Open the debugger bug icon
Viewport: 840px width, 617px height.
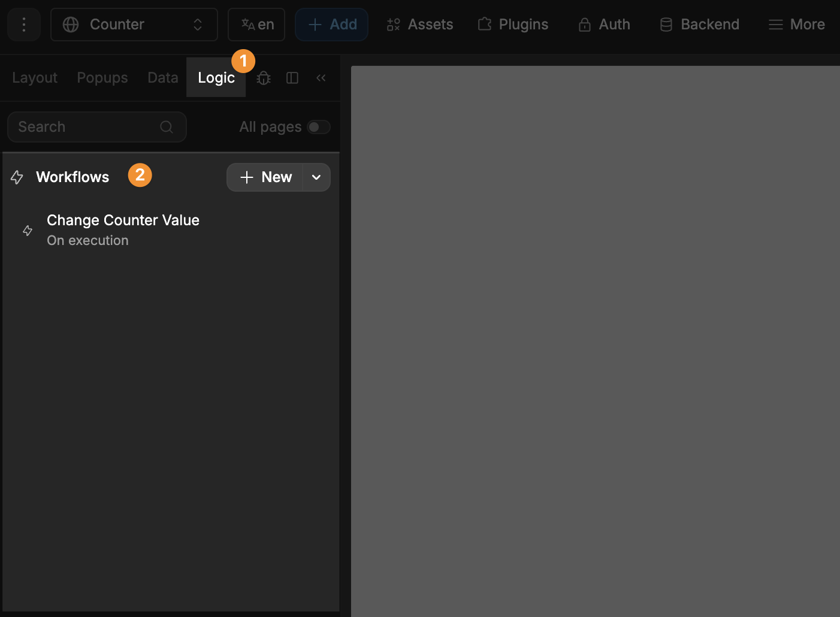tap(263, 78)
